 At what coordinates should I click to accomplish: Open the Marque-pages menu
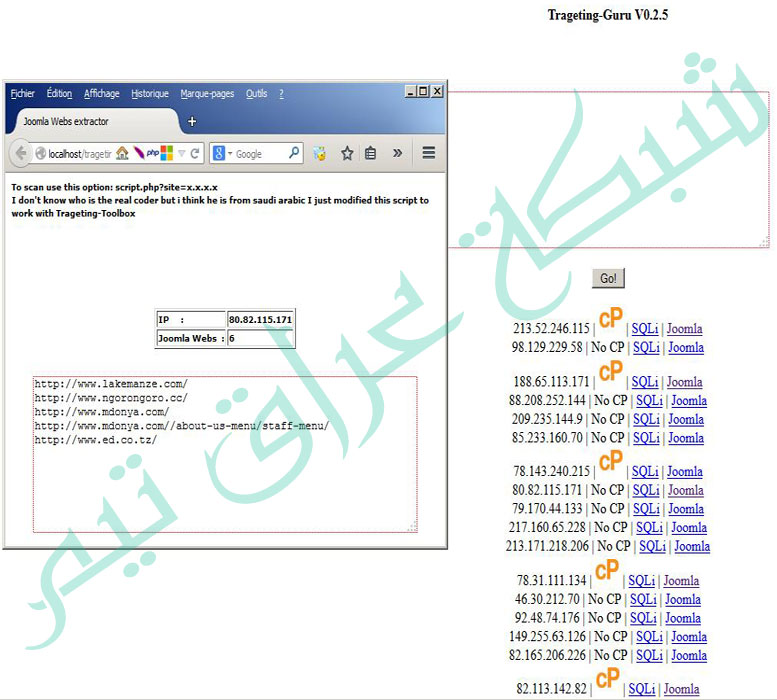(207, 94)
